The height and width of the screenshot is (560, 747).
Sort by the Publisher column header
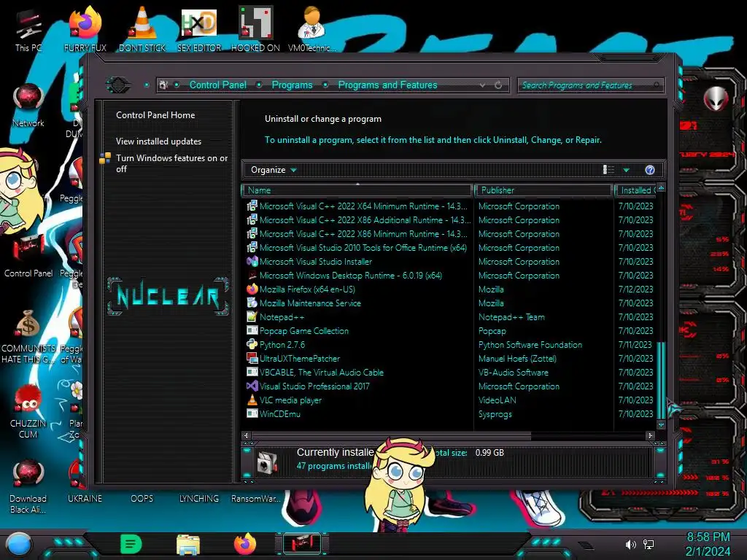(543, 190)
